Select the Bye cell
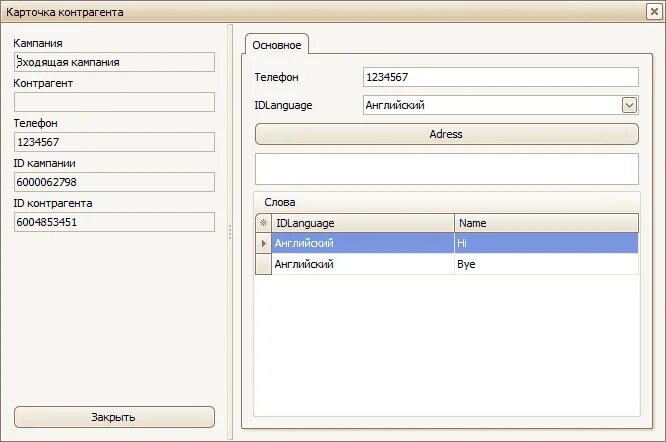666x442 pixels. tap(546, 264)
